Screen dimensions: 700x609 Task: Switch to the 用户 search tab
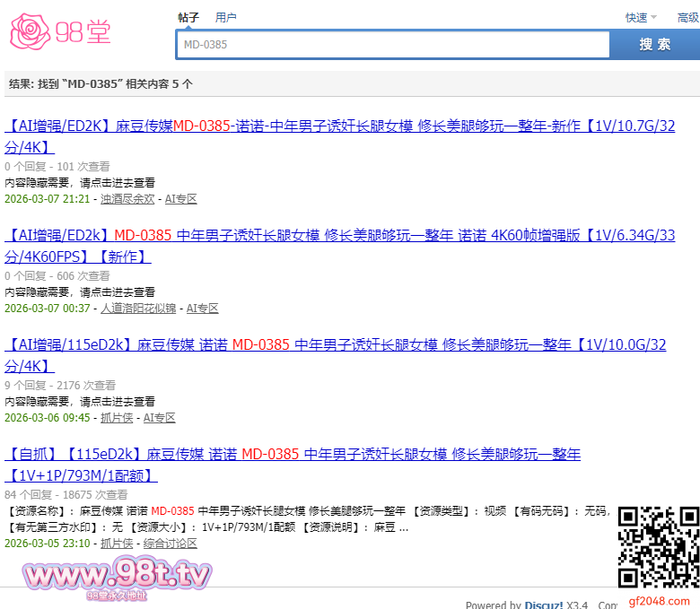pyautogui.click(x=225, y=17)
